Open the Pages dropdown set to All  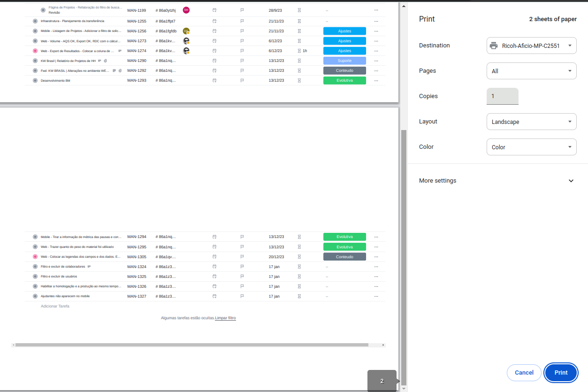pos(531,71)
